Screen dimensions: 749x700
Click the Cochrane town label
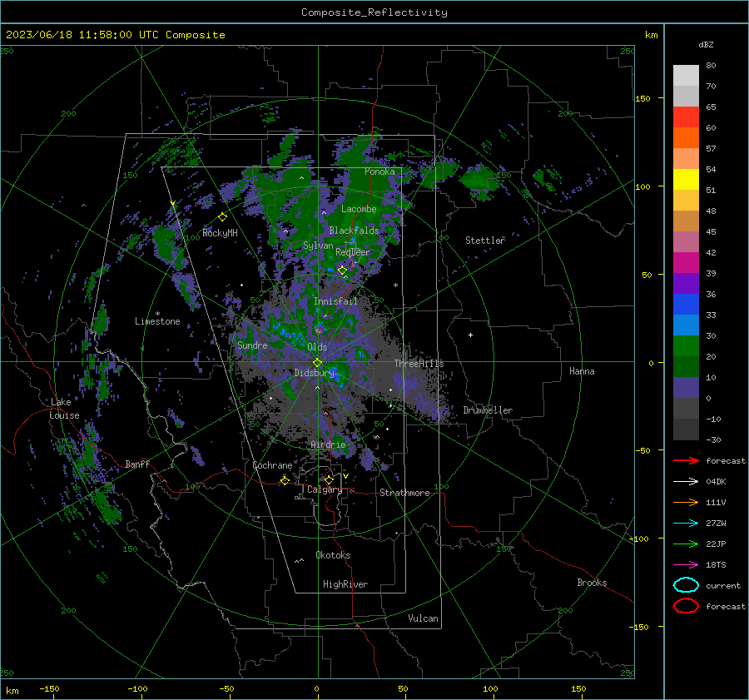(272, 465)
